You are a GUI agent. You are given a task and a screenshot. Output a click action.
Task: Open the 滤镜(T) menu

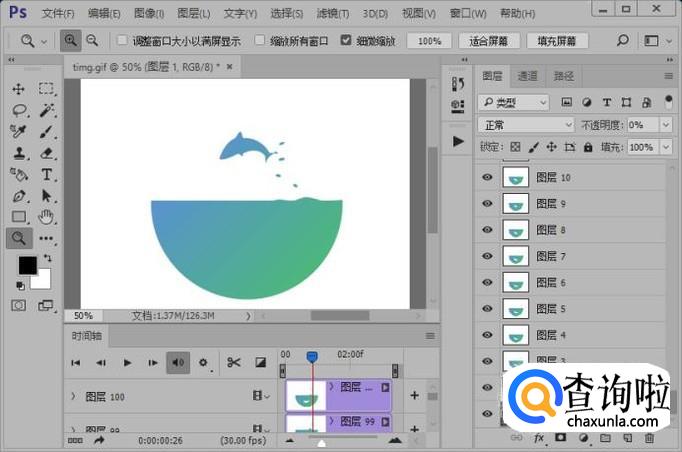point(331,14)
